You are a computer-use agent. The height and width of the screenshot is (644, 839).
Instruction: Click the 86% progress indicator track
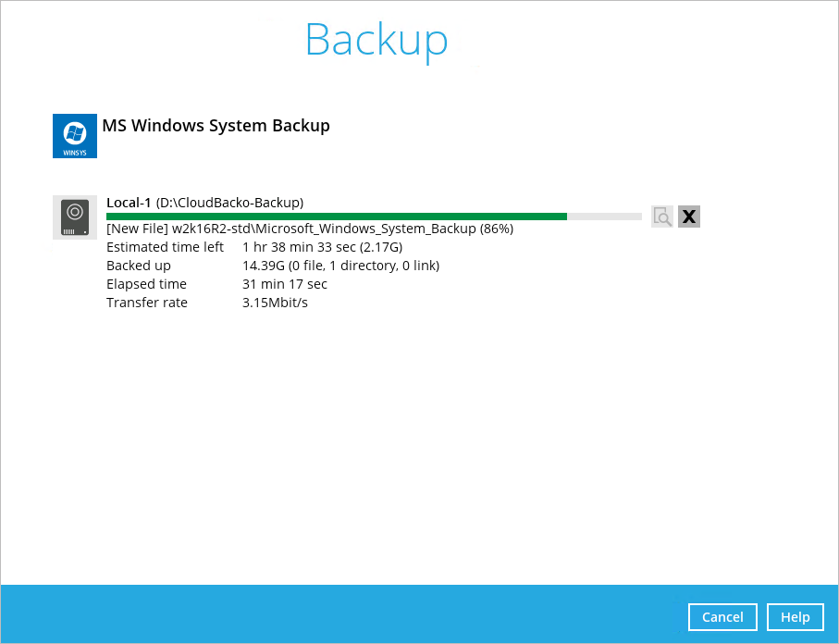601,216
